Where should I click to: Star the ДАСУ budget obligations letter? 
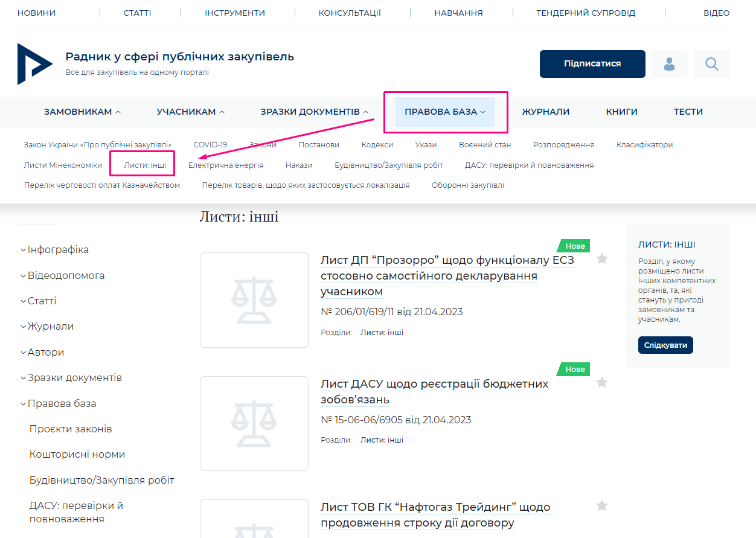click(x=602, y=382)
